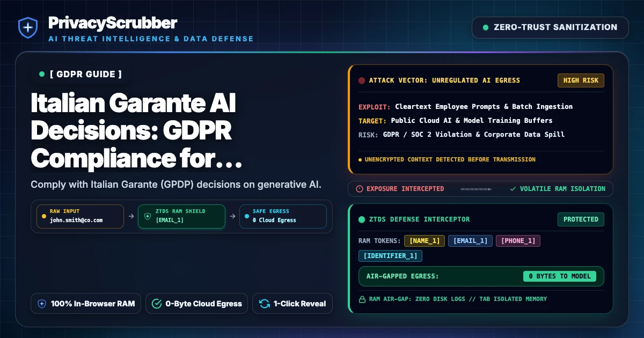Click the 0 BYTES TO MODEL badge
This screenshot has height=338, width=644.
click(x=560, y=276)
